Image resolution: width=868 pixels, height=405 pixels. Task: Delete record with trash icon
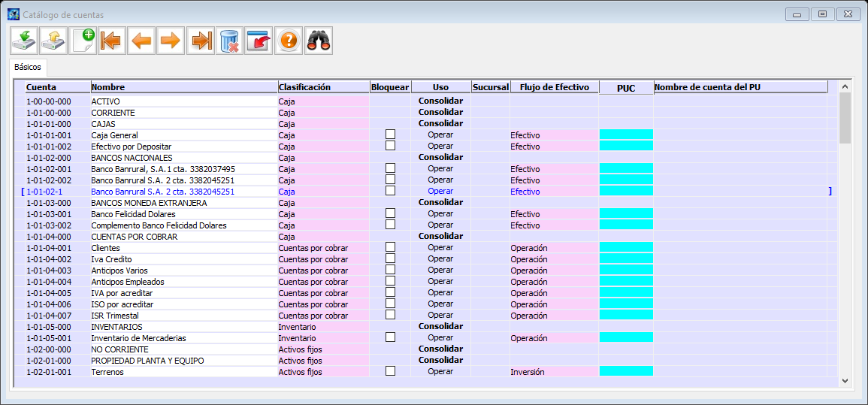click(x=229, y=41)
